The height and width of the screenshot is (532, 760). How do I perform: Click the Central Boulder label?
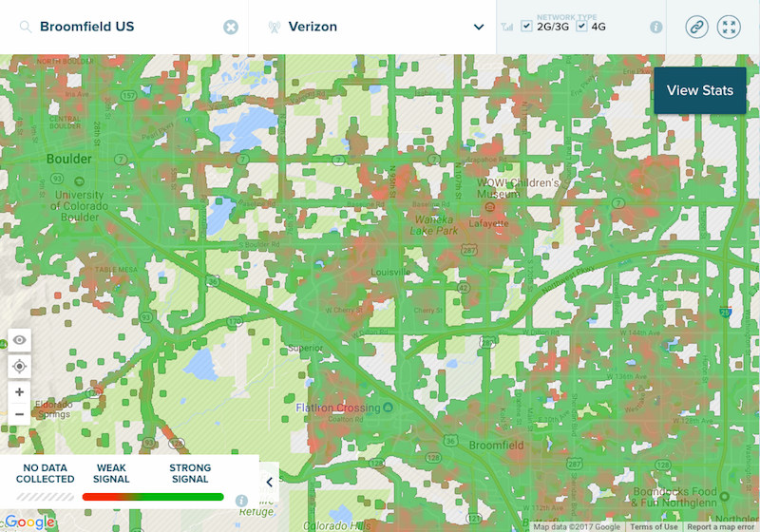(x=65, y=123)
